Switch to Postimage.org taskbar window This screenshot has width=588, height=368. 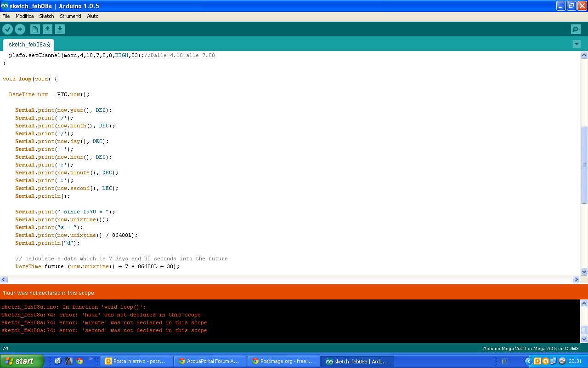click(x=284, y=361)
